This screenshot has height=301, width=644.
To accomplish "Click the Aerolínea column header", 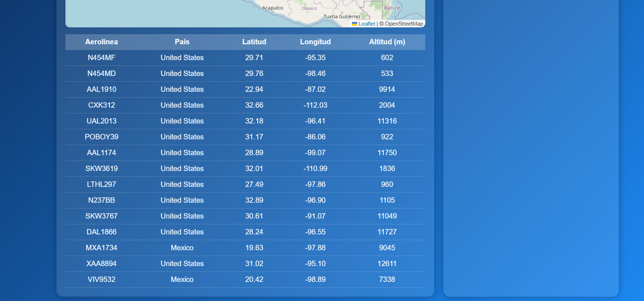I will (101, 42).
